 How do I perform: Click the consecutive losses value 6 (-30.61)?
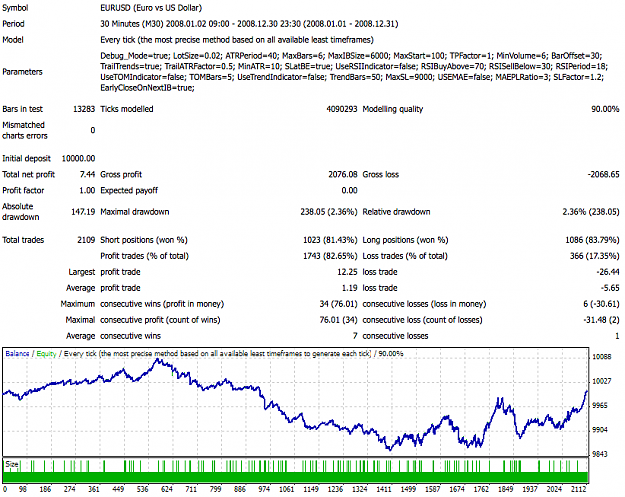pyautogui.click(x=601, y=304)
